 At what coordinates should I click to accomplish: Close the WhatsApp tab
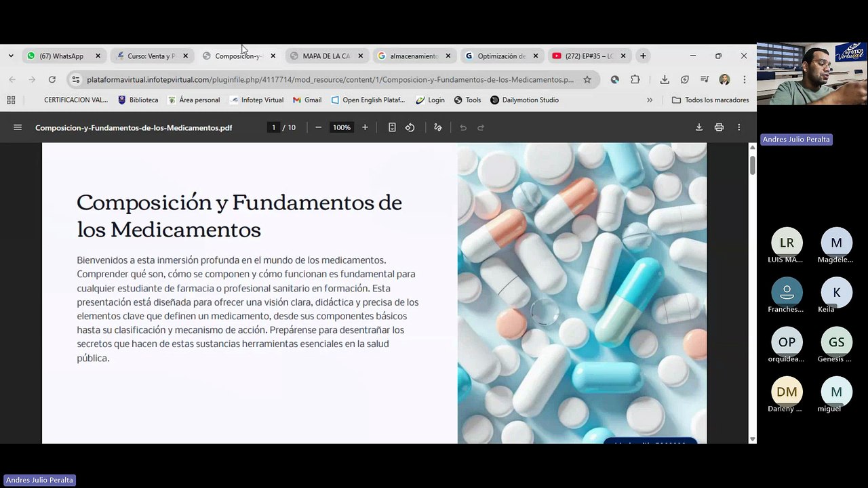click(x=98, y=56)
